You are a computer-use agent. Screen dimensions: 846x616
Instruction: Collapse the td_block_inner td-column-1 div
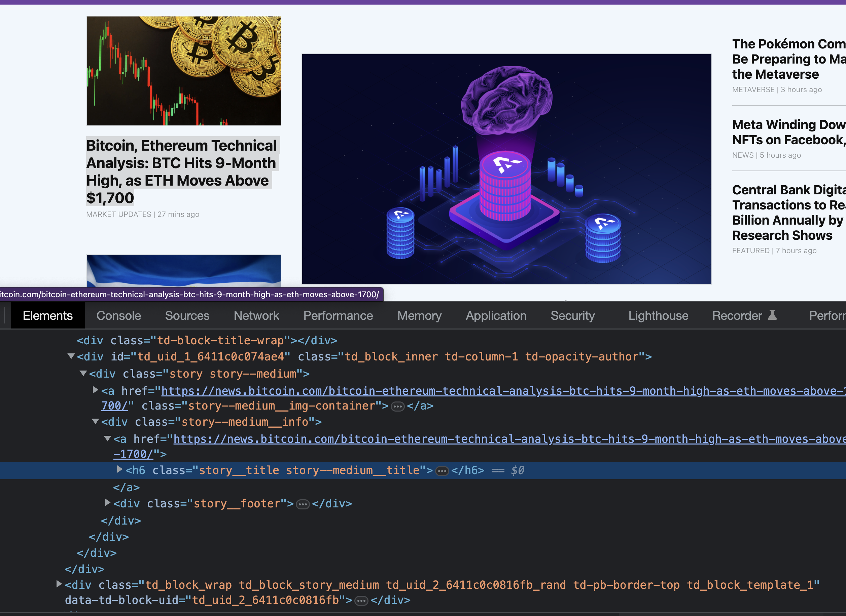(71, 356)
